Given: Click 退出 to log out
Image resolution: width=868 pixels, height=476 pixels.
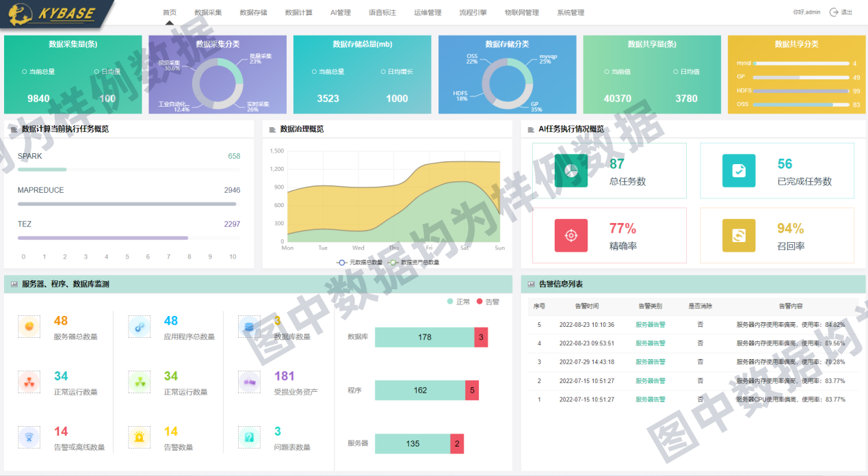Looking at the screenshot, I should tap(841, 12).
